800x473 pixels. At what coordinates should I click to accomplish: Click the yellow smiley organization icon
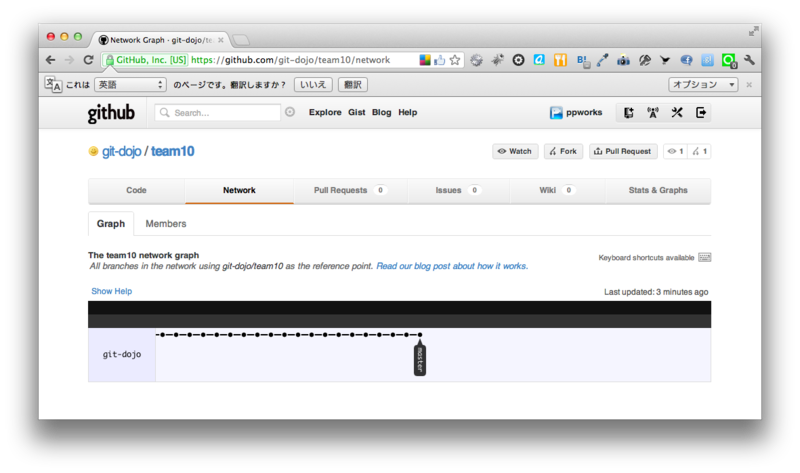pyautogui.click(x=93, y=151)
